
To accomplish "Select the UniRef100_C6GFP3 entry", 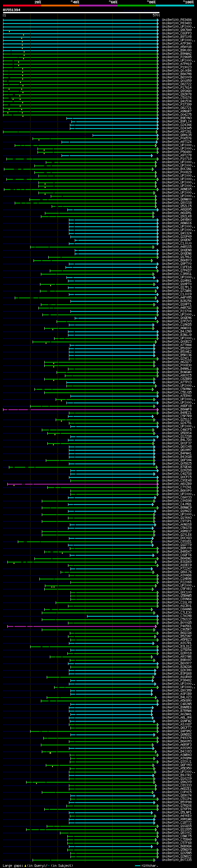I will point(177,33).
